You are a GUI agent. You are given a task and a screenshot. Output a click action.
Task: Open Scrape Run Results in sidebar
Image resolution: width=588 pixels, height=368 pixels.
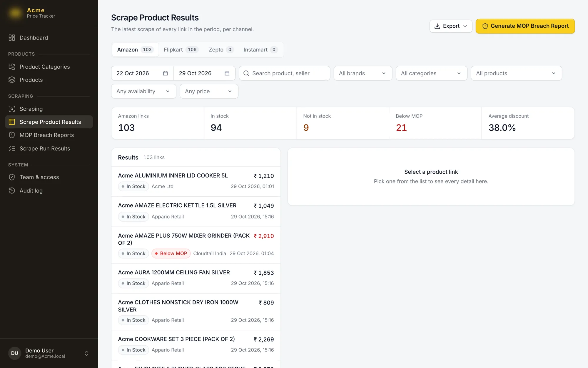click(x=49, y=148)
